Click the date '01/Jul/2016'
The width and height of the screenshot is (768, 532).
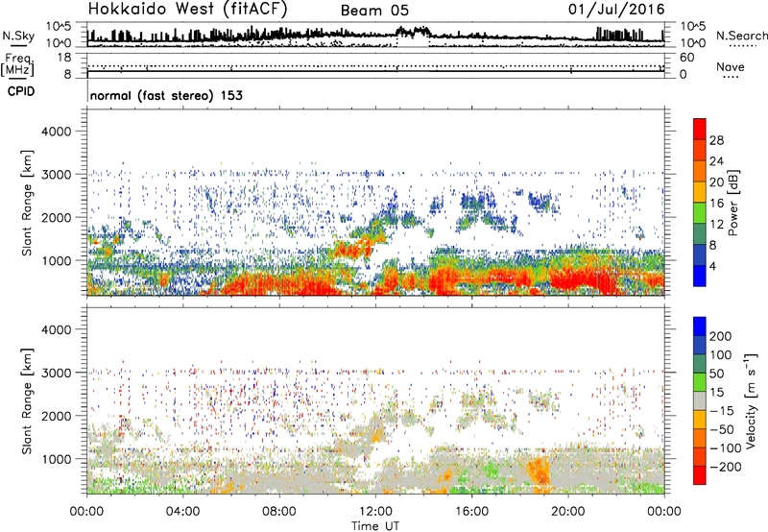pyautogui.click(x=616, y=10)
